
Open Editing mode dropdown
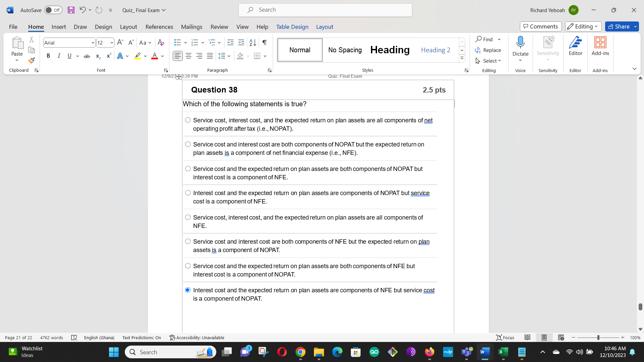pyautogui.click(x=583, y=26)
